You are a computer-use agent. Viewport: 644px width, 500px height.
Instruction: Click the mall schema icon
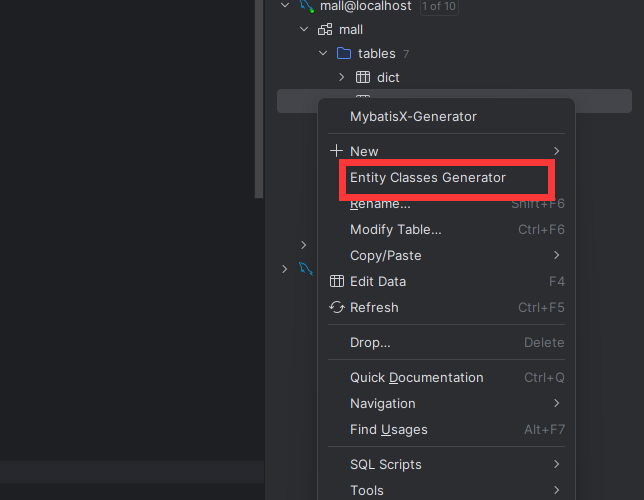[x=325, y=30]
